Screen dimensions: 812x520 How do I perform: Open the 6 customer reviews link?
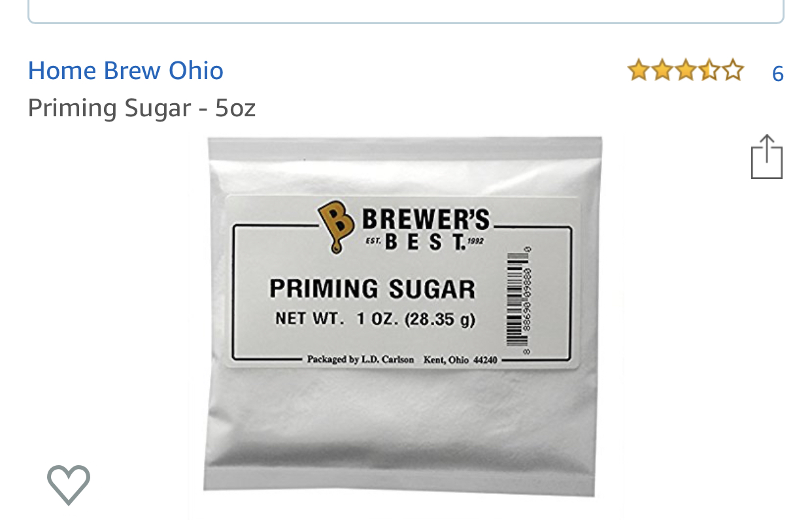click(x=777, y=73)
